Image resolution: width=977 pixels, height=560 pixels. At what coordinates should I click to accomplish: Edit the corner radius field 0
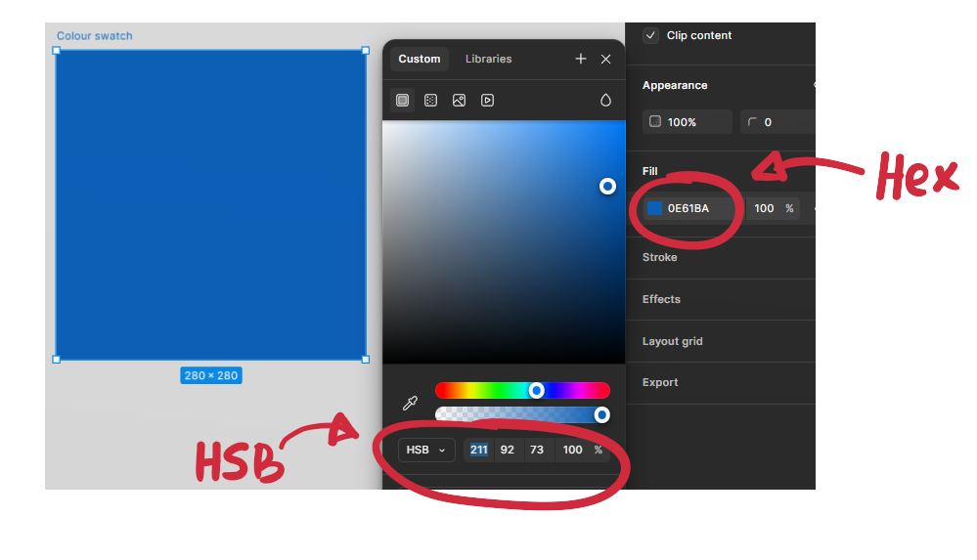777,122
